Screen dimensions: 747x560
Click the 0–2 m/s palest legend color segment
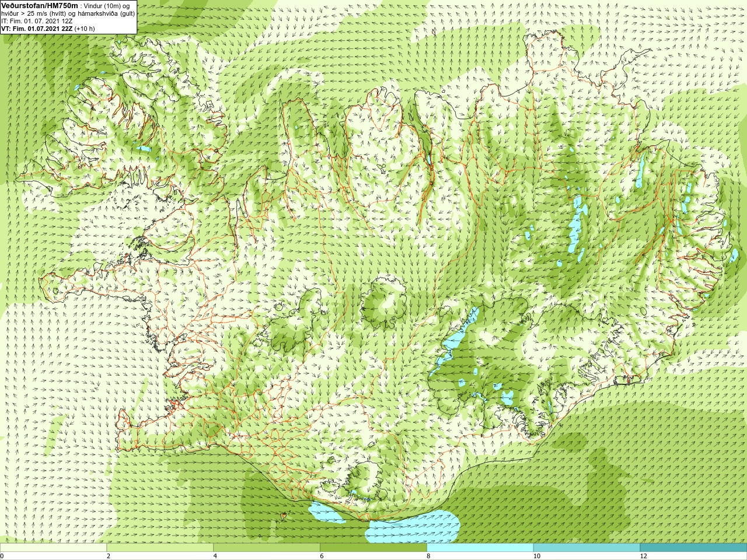pos(54,548)
